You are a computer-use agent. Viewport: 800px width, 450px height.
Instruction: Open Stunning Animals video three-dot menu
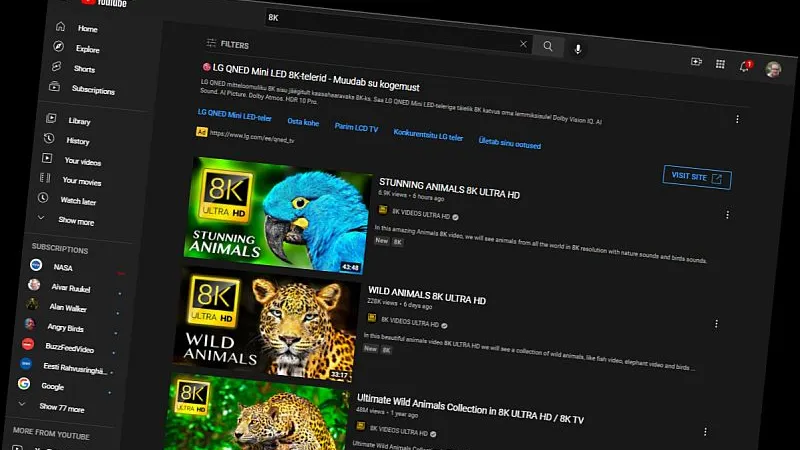click(727, 215)
